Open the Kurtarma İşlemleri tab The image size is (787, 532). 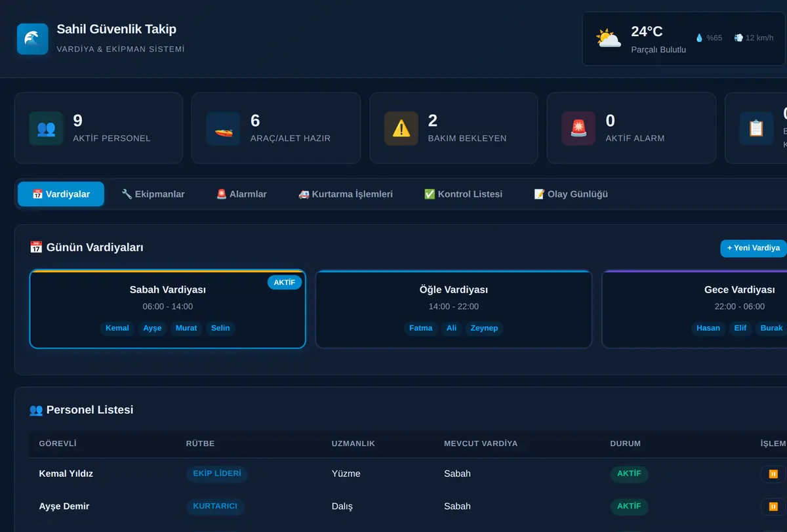click(x=346, y=194)
